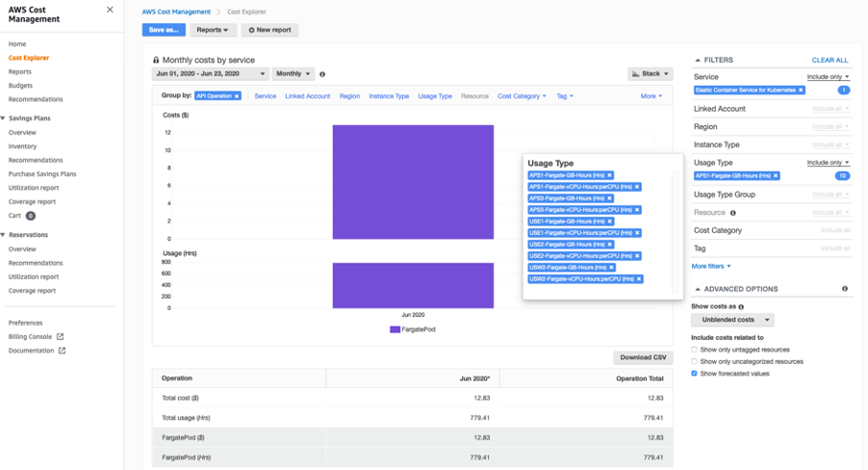
Task: Remove APS1-Fargate-vCPU-Hours chip in popup
Action: pyautogui.click(x=637, y=187)
